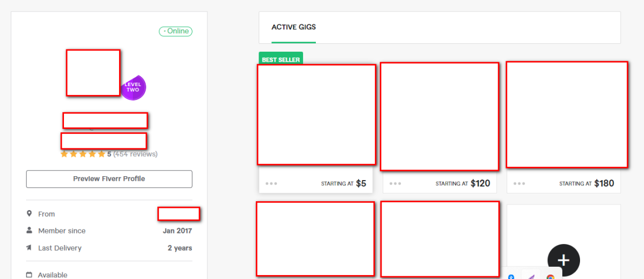Select the Active Gigs tab
Screen dimensions: 644x279
point(294,27)
